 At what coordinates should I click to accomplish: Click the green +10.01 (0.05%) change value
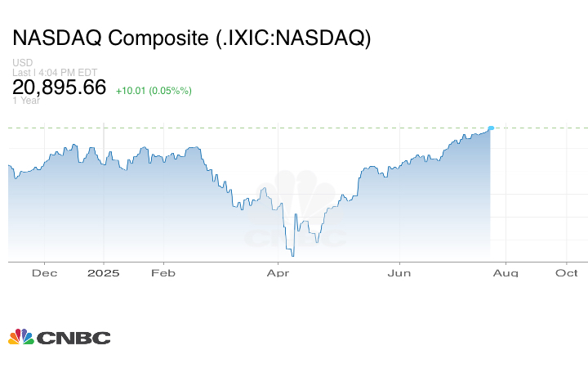point(154,90)
